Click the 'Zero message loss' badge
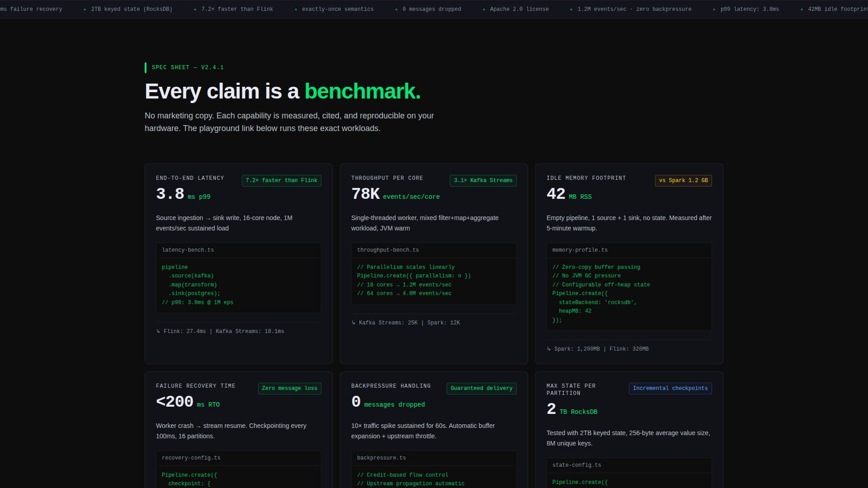Image resolution: width=868 pixels, height=488 pixels. coord(289,389)
